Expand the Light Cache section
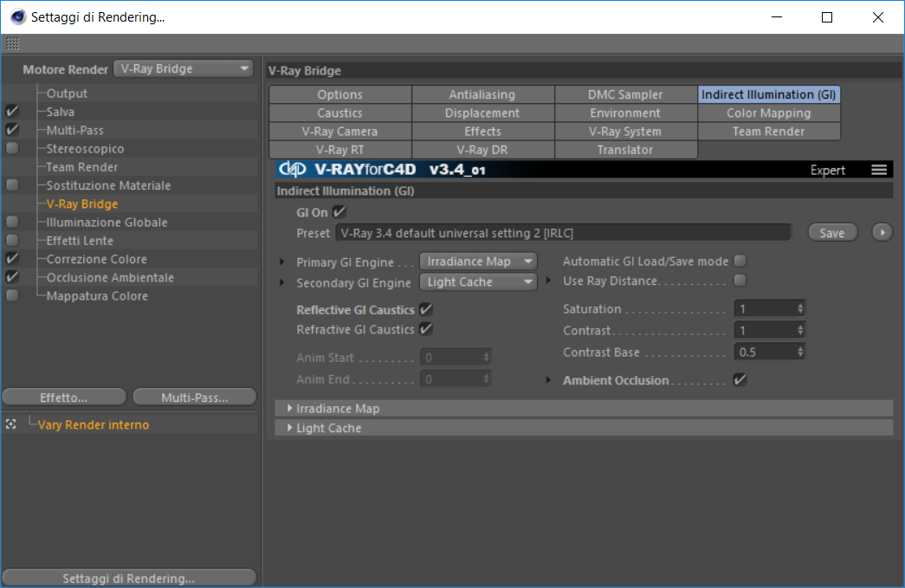The height and width of the screenshot is (588, 905). pyautogui.click(x=289, y=428)
